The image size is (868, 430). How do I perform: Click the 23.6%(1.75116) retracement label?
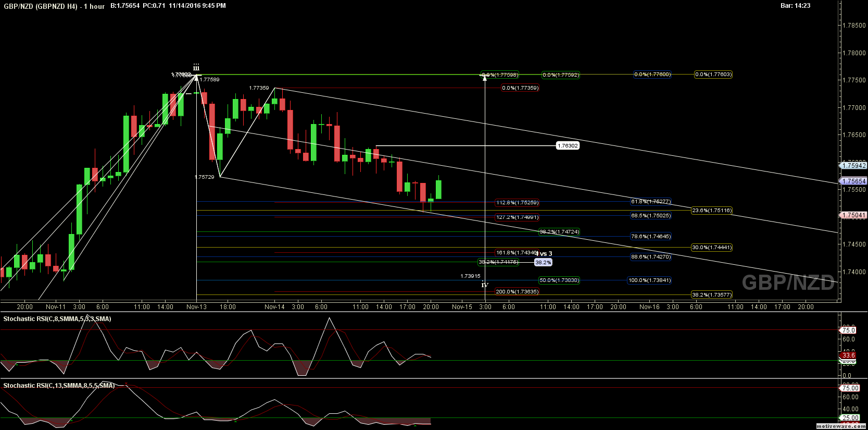pyautogui.click(x=712, y=211)
